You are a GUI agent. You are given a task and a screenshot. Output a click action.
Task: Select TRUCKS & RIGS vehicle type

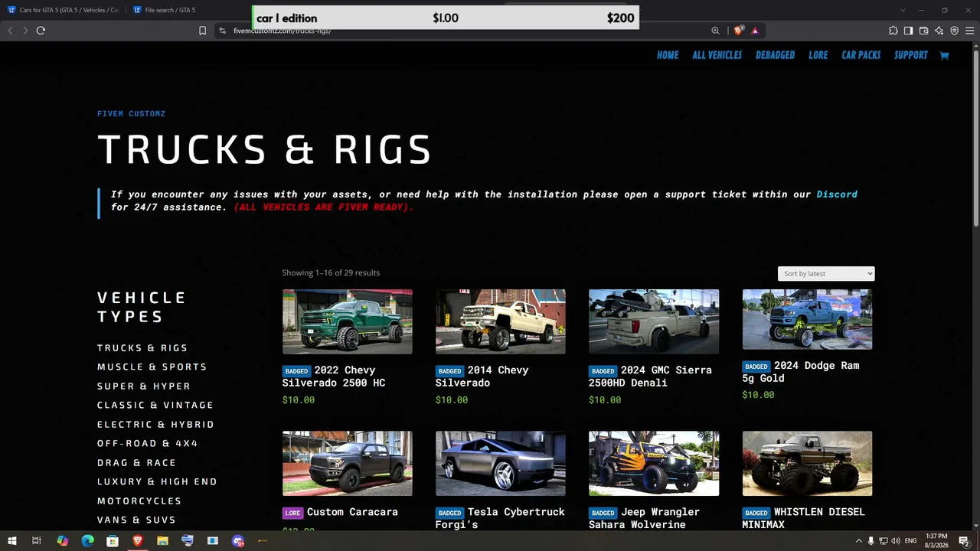point(142,347)
